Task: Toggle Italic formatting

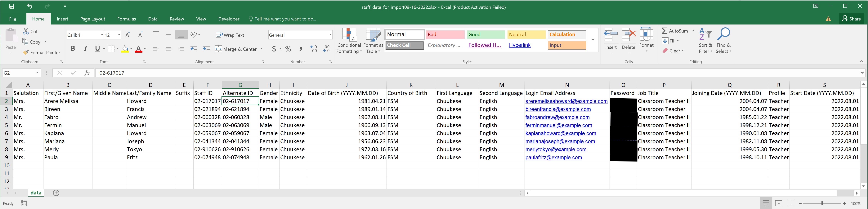Action: point(86,49)
